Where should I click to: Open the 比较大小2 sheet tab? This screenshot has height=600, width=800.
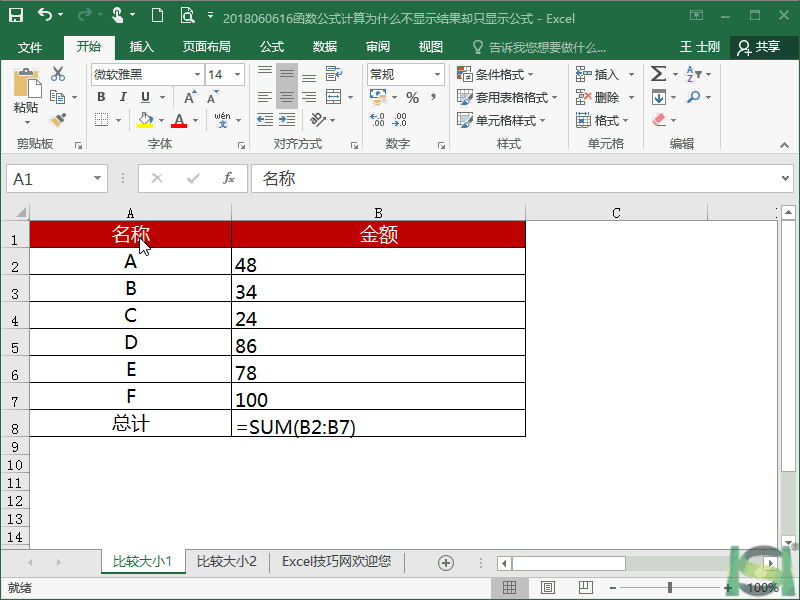coord(227,562)
